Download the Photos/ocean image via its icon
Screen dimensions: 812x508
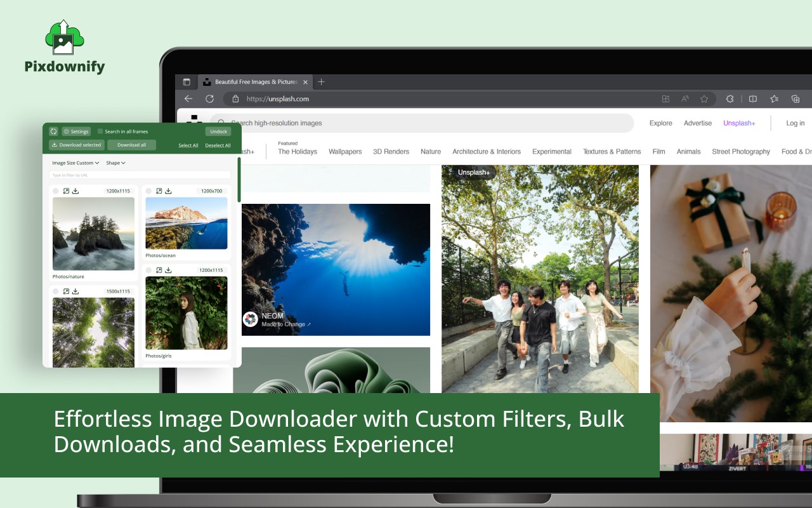tap(169, 190)
